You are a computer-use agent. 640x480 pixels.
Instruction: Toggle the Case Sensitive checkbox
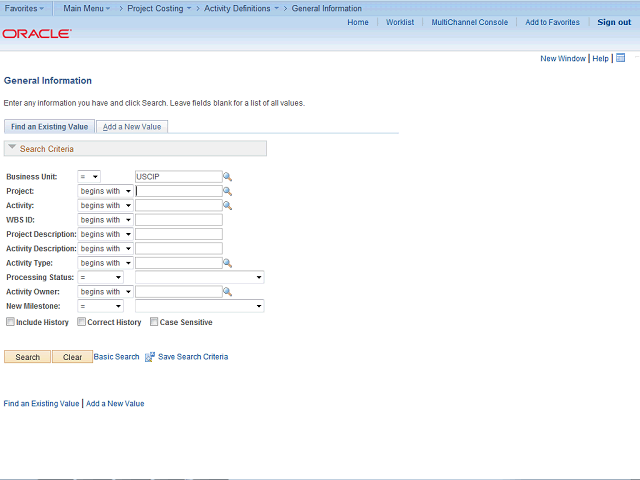point(154,322)
